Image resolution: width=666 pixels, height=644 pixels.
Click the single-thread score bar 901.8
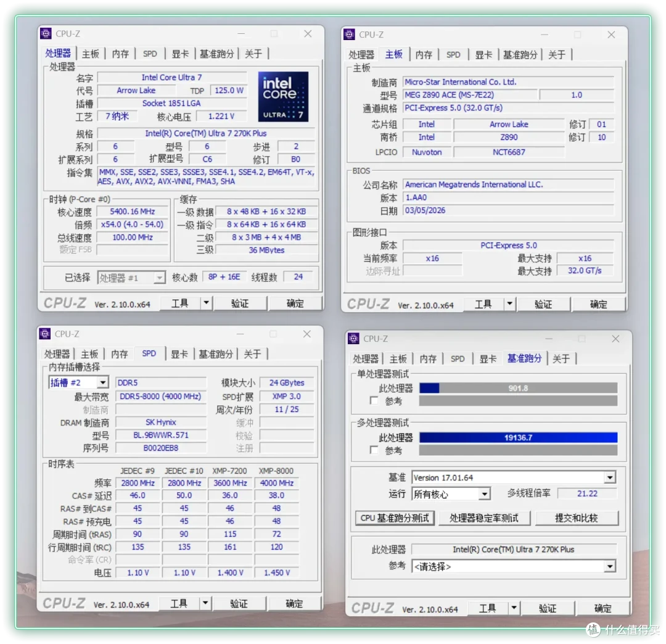(518, 388)
